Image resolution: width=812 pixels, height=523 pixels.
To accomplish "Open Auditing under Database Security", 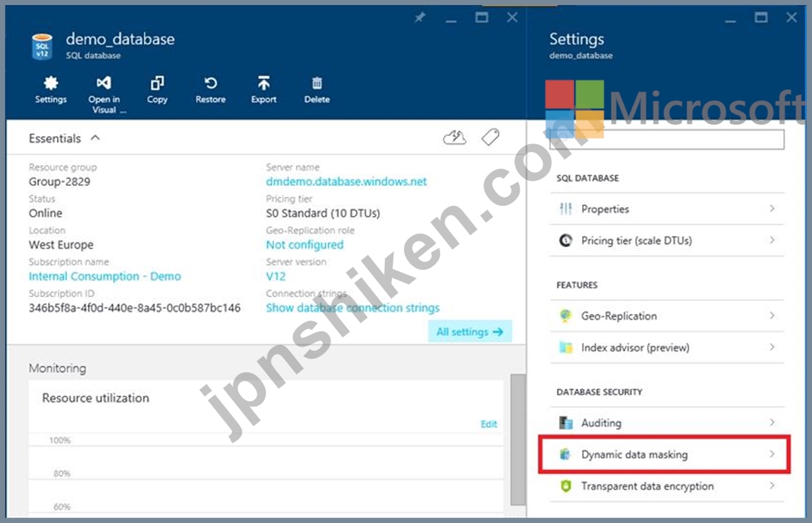I will tap(667, 423).
